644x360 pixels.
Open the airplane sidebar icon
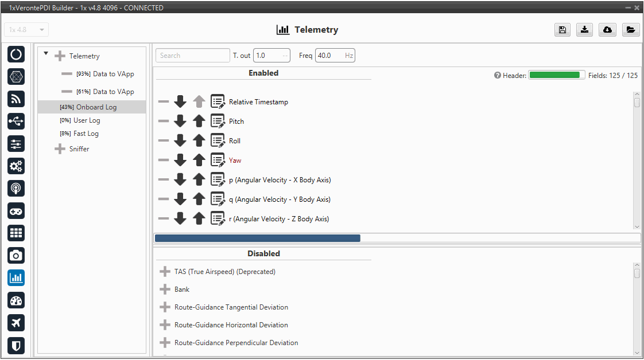16,323
